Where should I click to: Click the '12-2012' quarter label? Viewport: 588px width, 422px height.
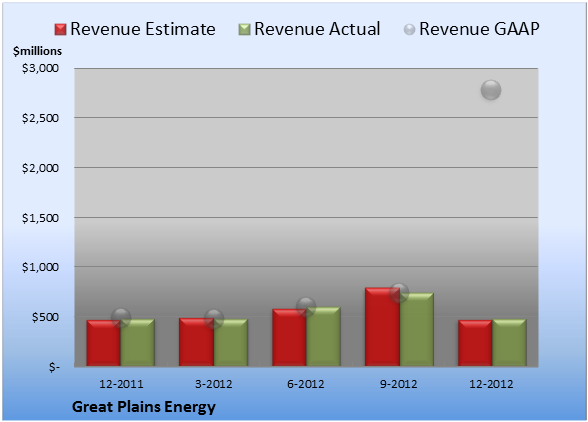491,384
